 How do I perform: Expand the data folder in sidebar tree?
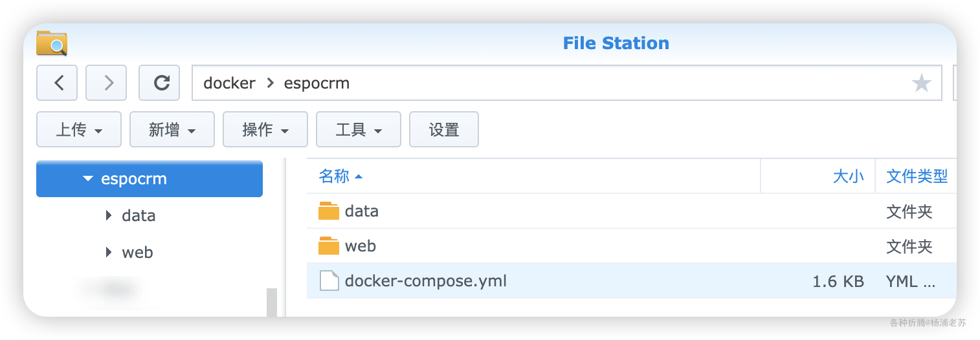tap(109, 216)
